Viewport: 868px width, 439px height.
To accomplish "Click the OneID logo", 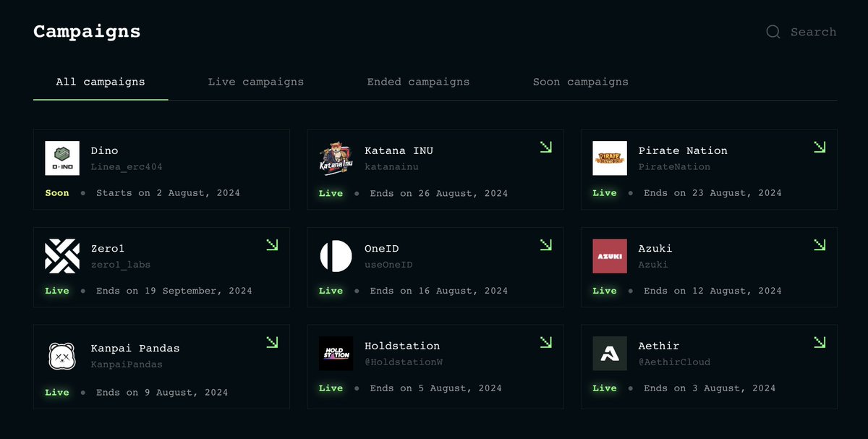I will (336, 256).
